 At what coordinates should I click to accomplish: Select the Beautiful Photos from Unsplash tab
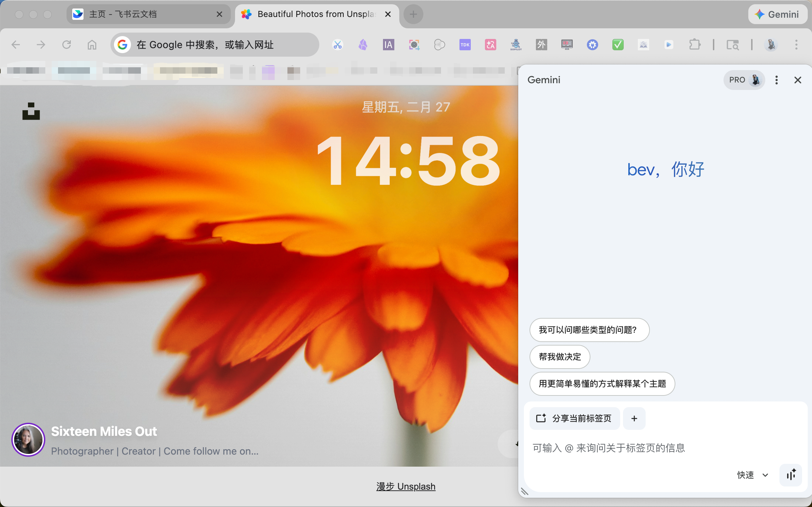pyautogui.click(x=311, y=14)
